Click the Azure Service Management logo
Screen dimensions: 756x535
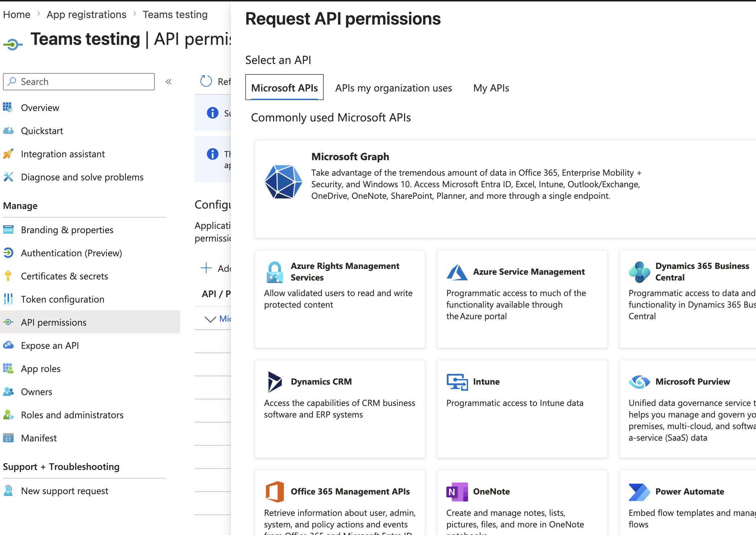457,272
